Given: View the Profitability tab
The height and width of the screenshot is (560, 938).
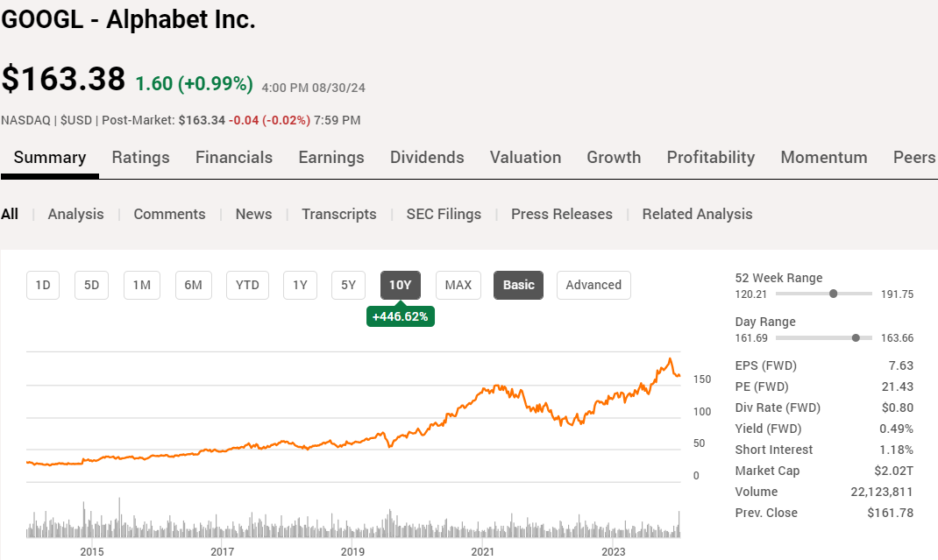Looking at the screenshot, I should 711,158.
